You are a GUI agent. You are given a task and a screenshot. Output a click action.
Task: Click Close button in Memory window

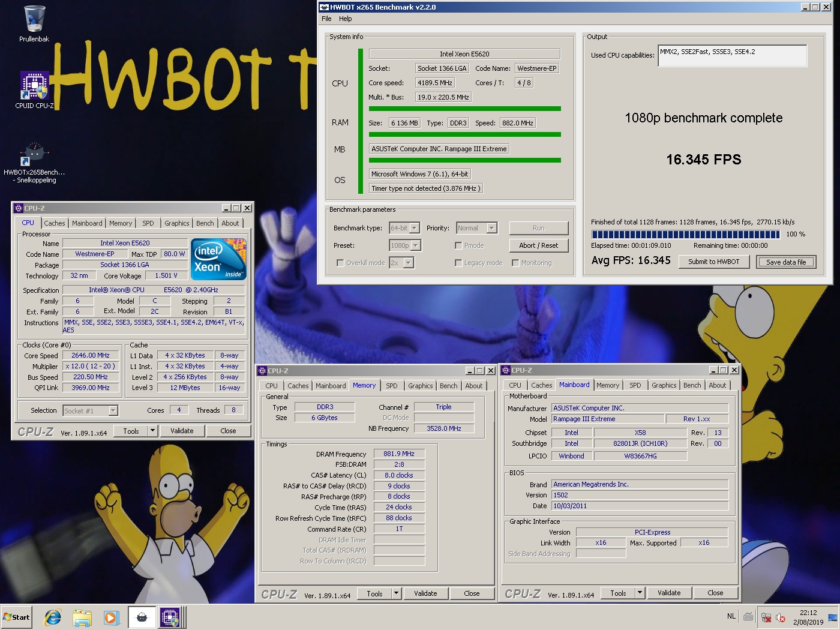[472, 593]
